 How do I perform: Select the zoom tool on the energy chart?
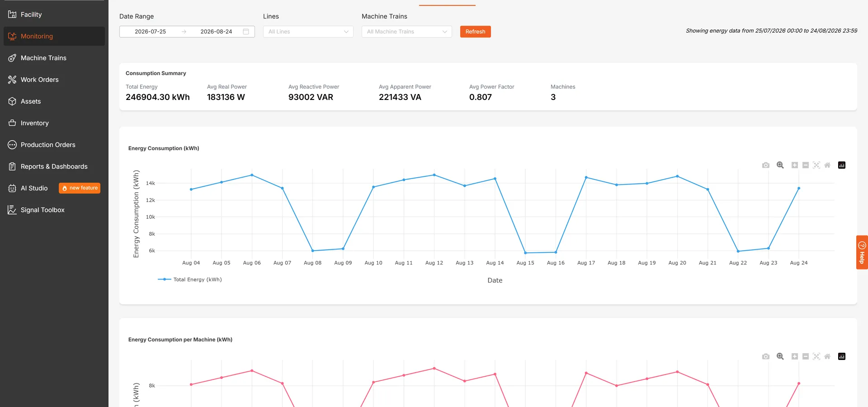(780, 165)
